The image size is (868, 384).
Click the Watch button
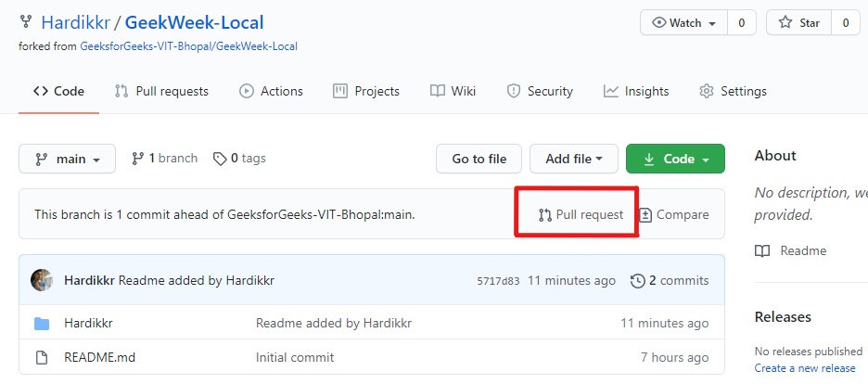click(x=683, y=23)
